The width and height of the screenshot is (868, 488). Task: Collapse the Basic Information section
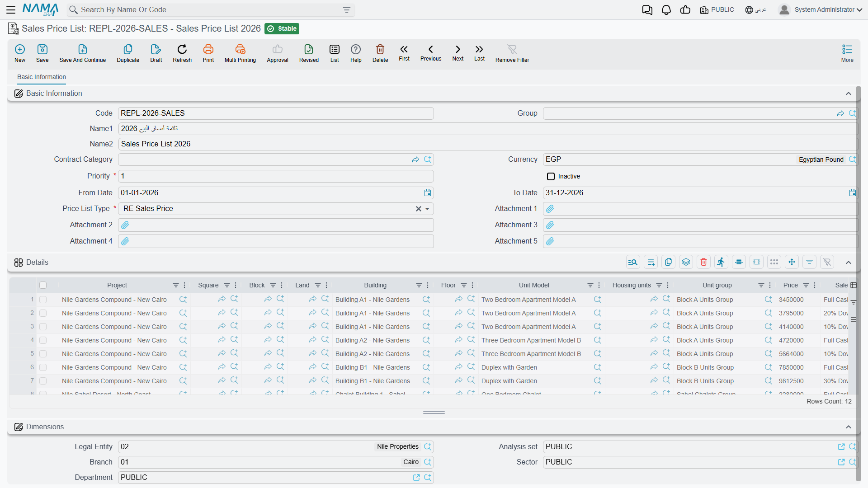point(849,94)
